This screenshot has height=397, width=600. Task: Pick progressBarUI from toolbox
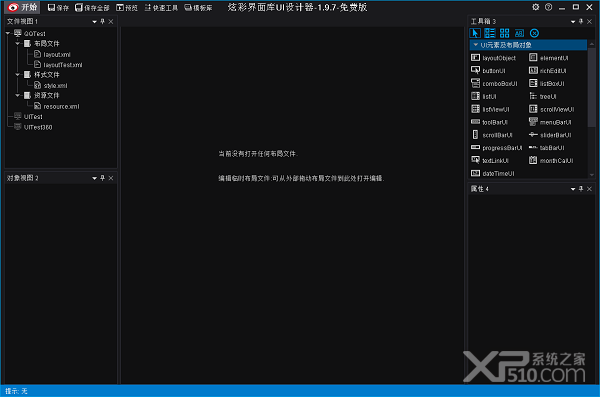497,148
